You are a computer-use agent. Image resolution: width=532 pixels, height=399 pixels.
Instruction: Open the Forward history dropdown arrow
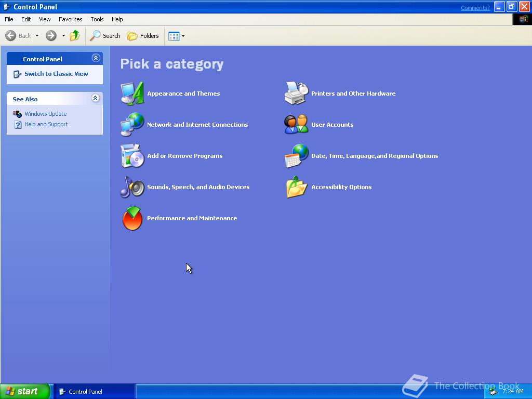tap(63, 36)
